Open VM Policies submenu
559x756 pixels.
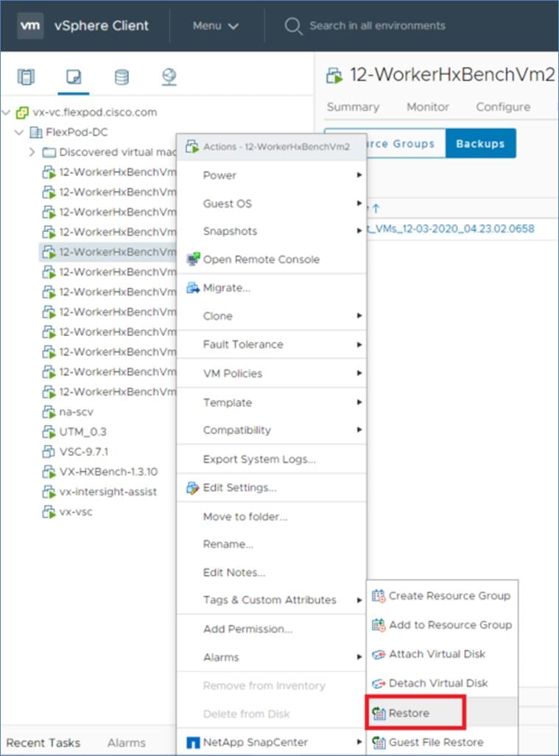(x=272, y=373)
